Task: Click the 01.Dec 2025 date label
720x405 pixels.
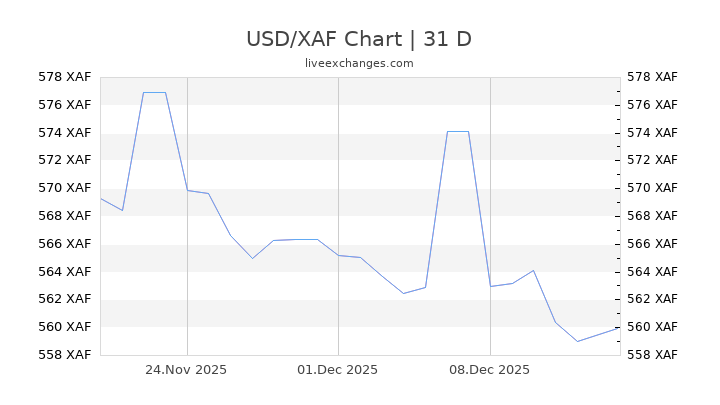Action: coord(338,369)
